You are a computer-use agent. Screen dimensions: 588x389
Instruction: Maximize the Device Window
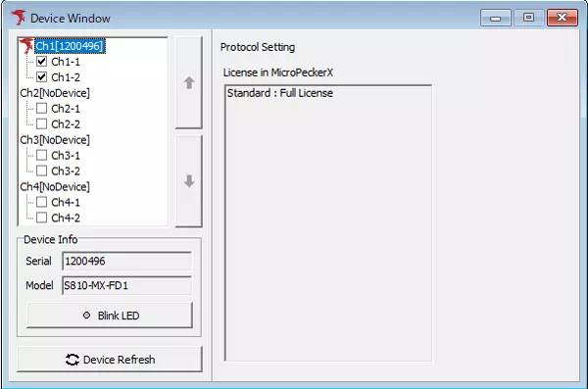pos(529,18)
